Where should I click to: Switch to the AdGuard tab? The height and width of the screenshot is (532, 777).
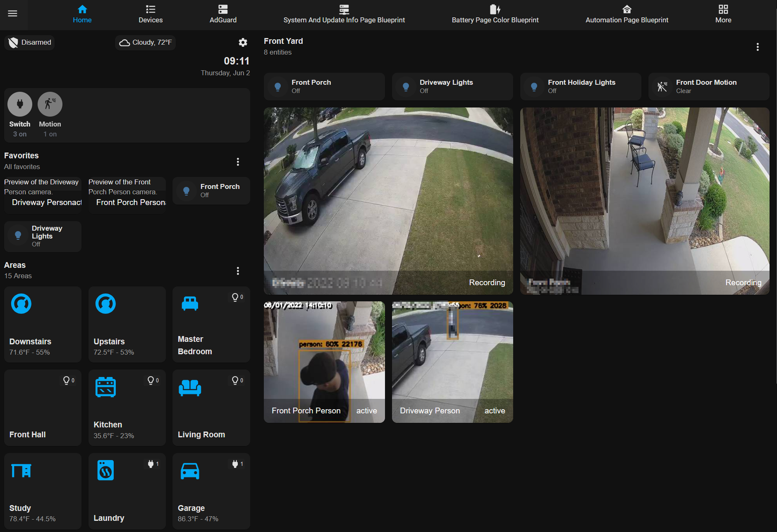click(223, 14)
